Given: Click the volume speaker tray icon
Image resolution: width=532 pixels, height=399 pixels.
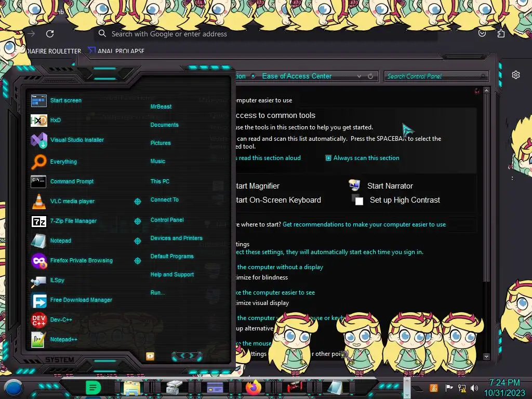Looking at the screenshot, I should 474,388.
